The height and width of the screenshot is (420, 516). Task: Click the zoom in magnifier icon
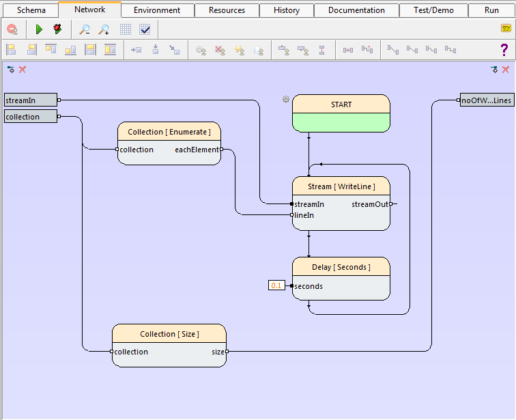pos(104,29)
